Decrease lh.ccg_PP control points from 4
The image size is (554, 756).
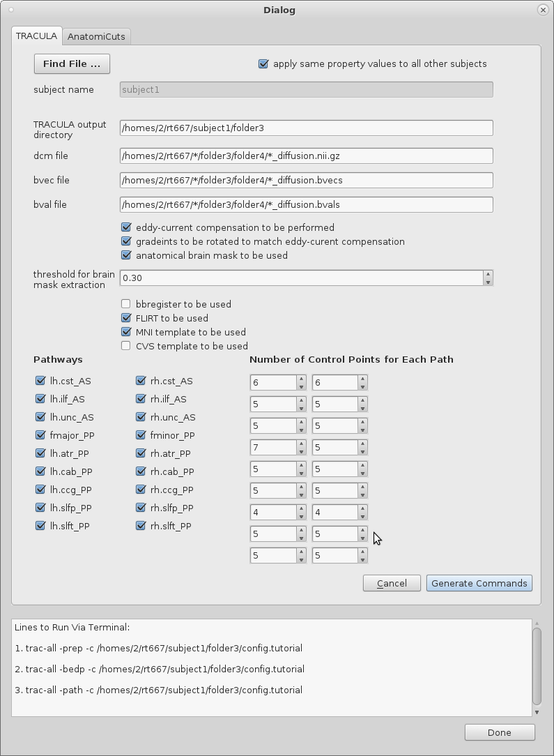[301, 516]
